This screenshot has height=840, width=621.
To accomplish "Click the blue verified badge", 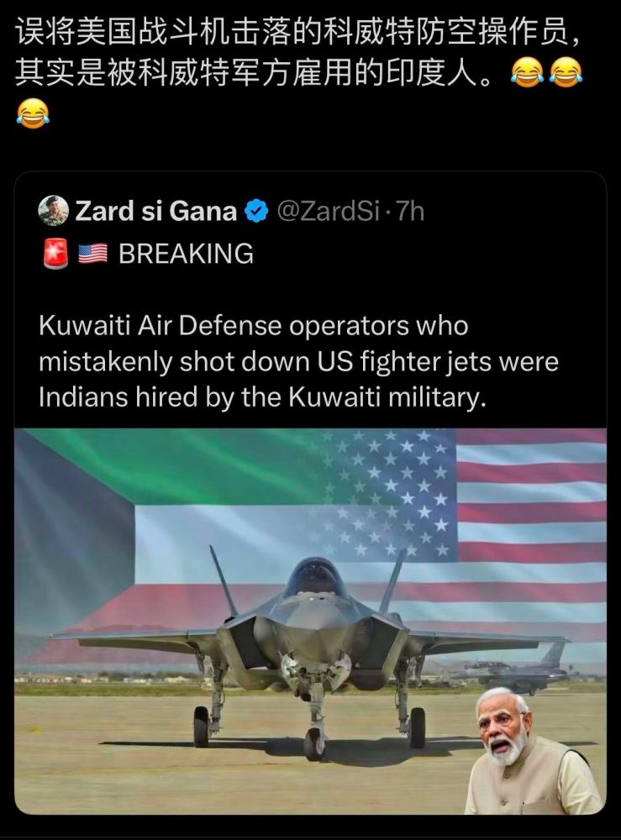I will pos(255,212).
